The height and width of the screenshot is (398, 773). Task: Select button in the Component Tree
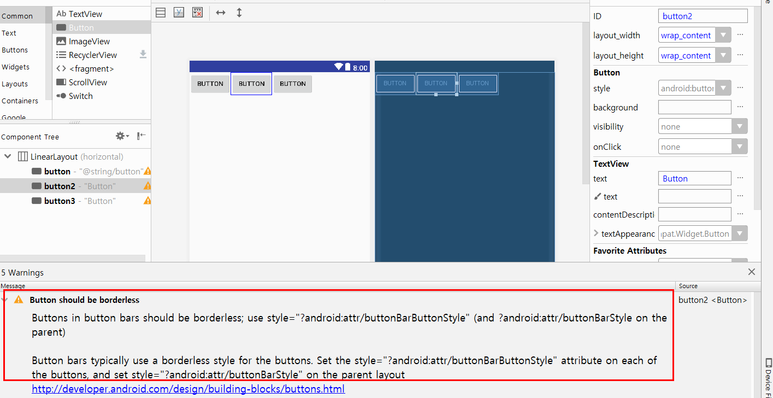coord(57,172)
